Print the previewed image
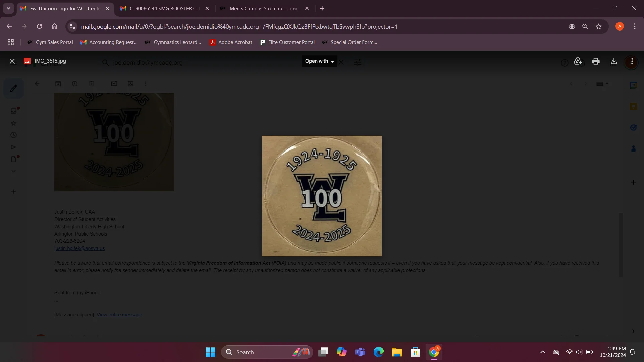This screenshot has height=362, width=644. point(596,61)
